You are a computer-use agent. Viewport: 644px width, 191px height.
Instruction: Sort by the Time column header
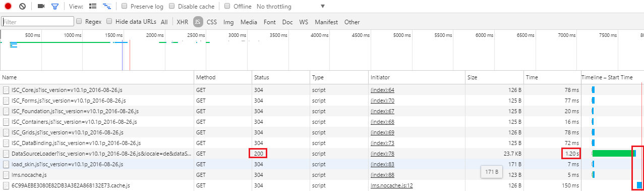pos(552,77)
